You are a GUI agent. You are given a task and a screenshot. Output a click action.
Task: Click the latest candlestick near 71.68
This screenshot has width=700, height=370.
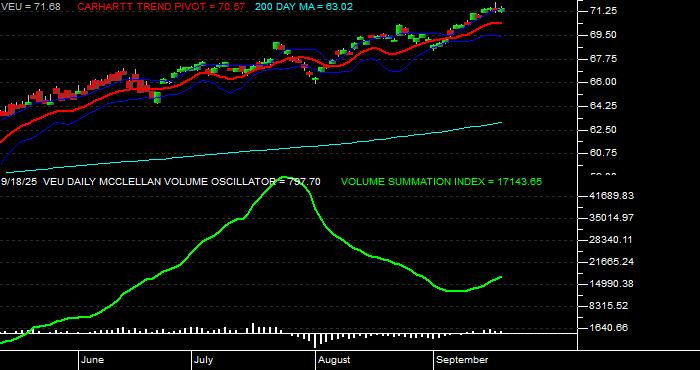tap(502, 9)
